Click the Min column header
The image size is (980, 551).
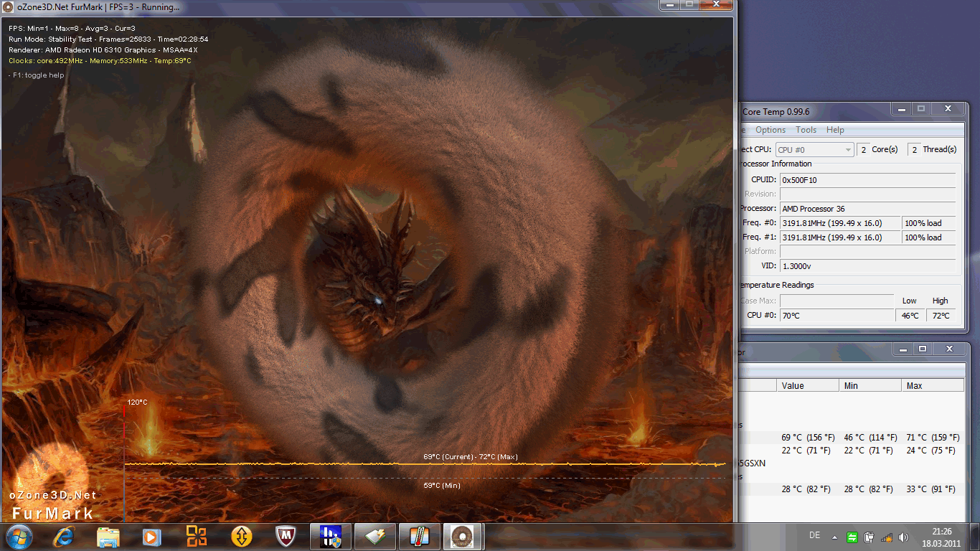click(870, 386)
